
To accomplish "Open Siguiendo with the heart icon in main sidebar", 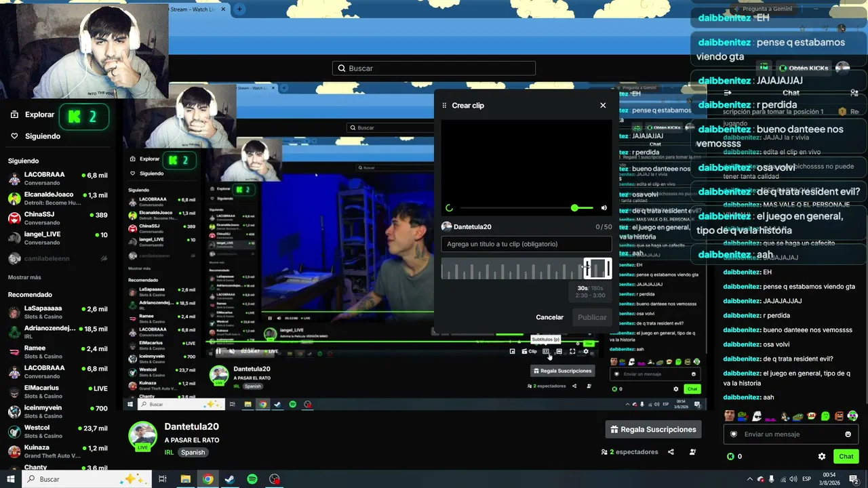I will pos(35,136).
